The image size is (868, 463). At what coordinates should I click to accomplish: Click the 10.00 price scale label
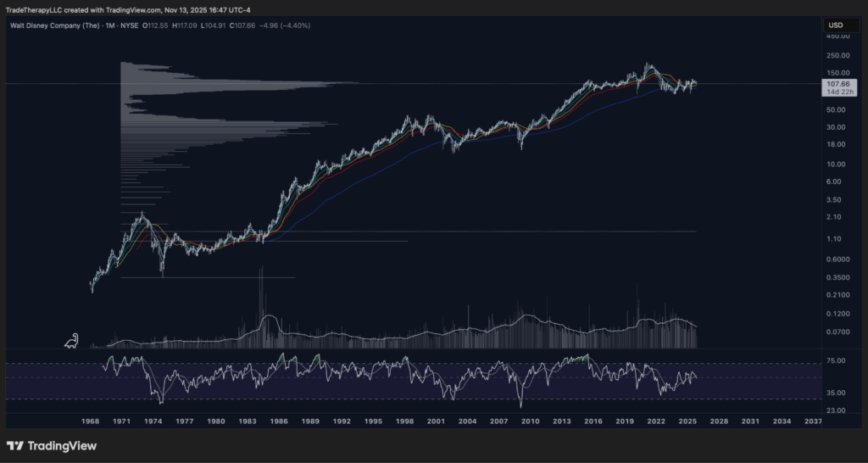click(835, 164)
